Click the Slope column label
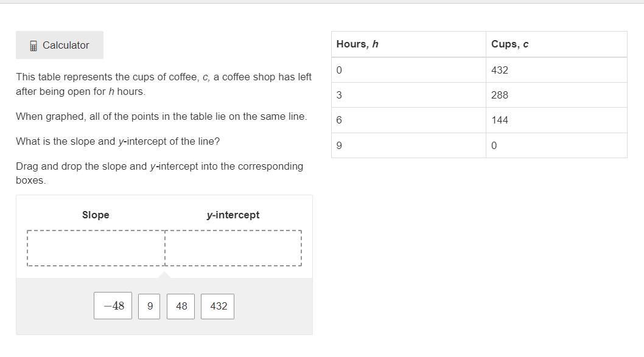 click(96, 215)
